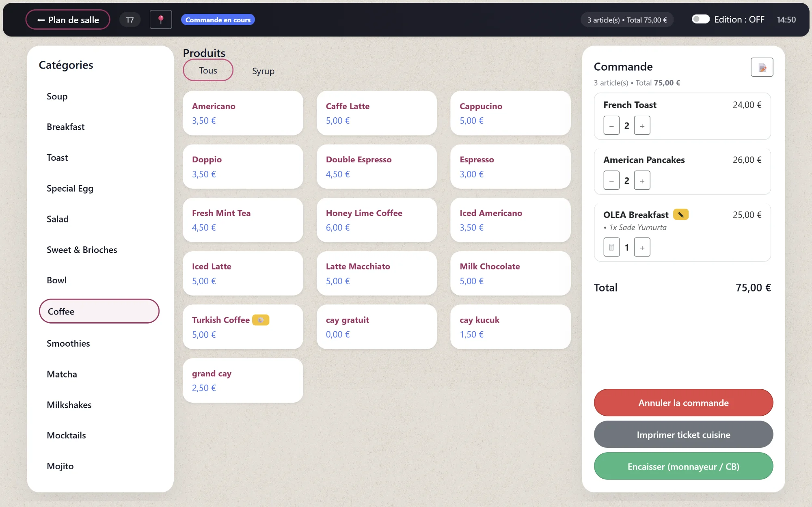Click the pin location icon button
Screen dimensions: 812x507
(x=161, y=19)
